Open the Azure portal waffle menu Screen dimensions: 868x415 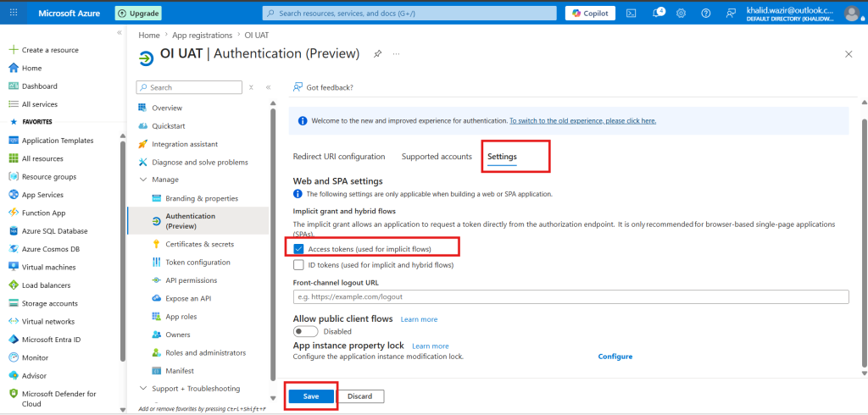[14, 13]
